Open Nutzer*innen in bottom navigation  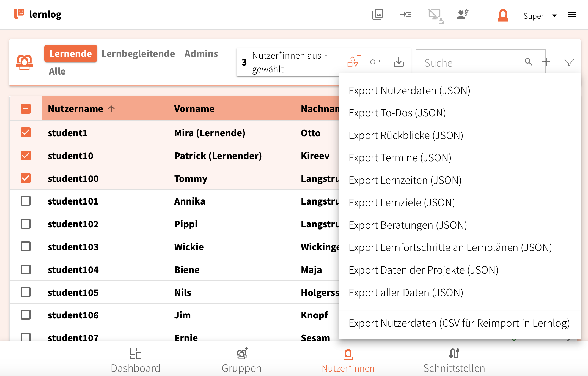[x=348, y=361]
